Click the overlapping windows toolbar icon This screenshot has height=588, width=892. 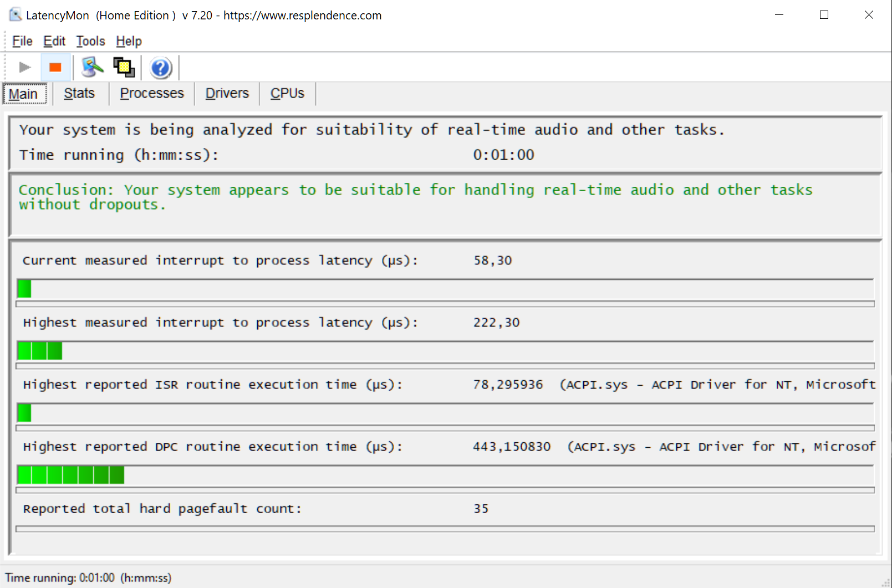(x=124, y=68)
